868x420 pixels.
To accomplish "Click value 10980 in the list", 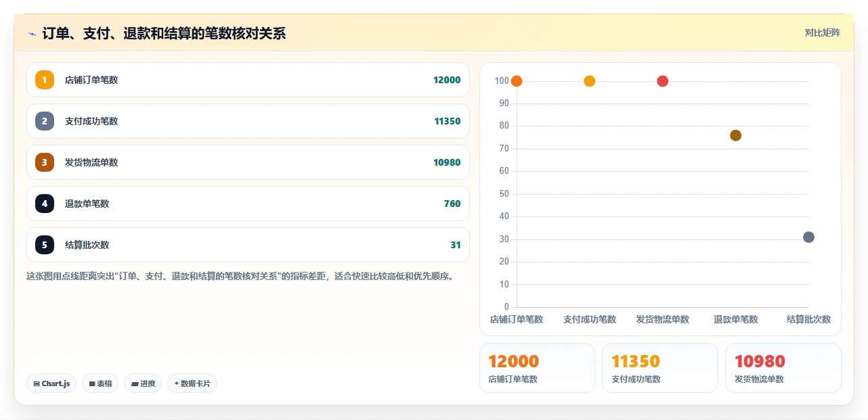I will 447,162.
